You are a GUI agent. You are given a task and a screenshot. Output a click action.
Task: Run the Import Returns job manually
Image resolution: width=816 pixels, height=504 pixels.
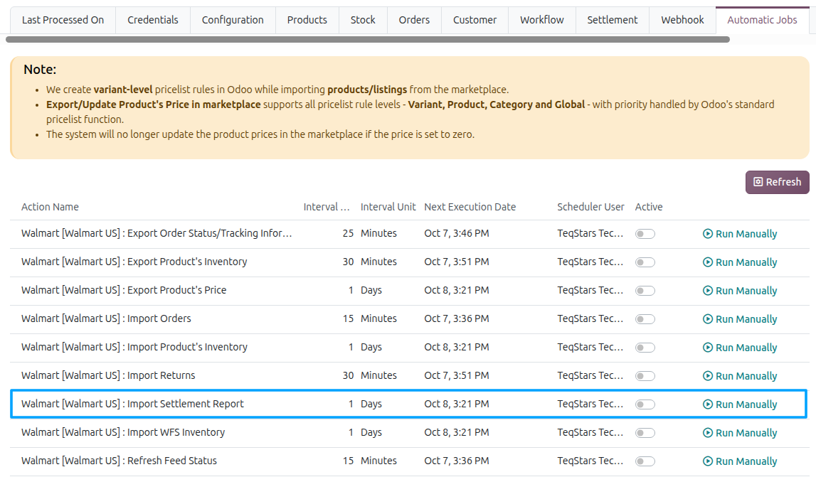tap(739, 376)
